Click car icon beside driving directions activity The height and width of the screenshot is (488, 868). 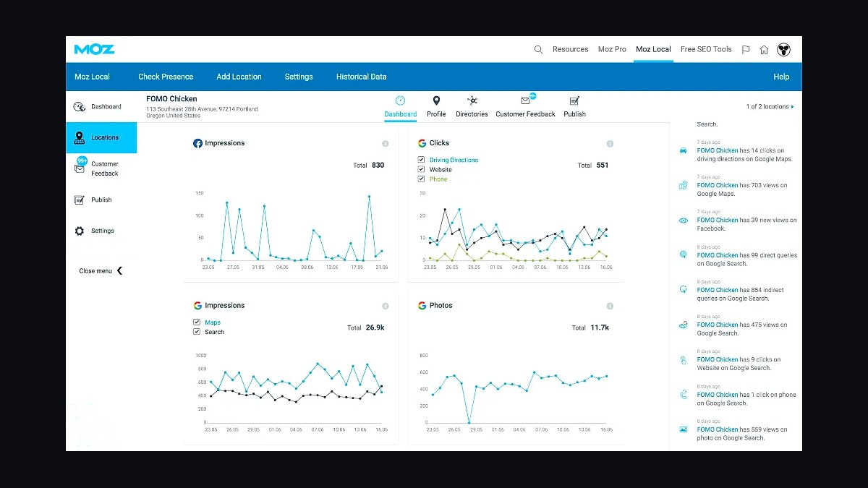(x=683, y=150)
